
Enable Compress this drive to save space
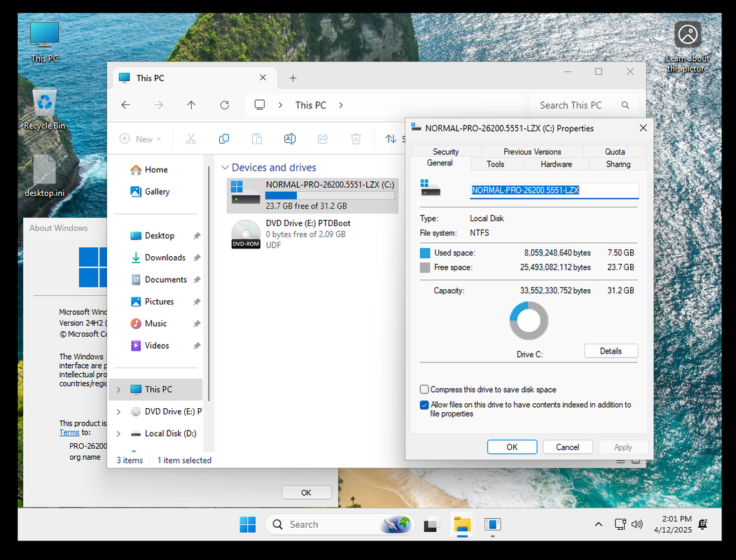pos(424,389)
